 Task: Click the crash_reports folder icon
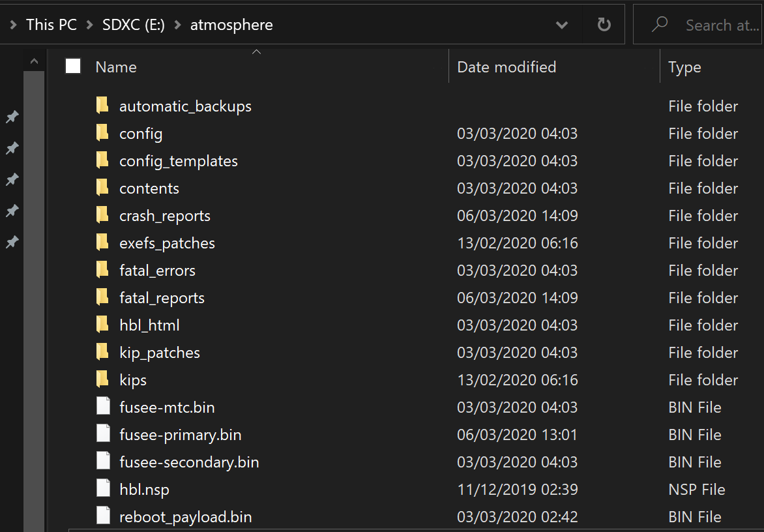pos(102,215)
